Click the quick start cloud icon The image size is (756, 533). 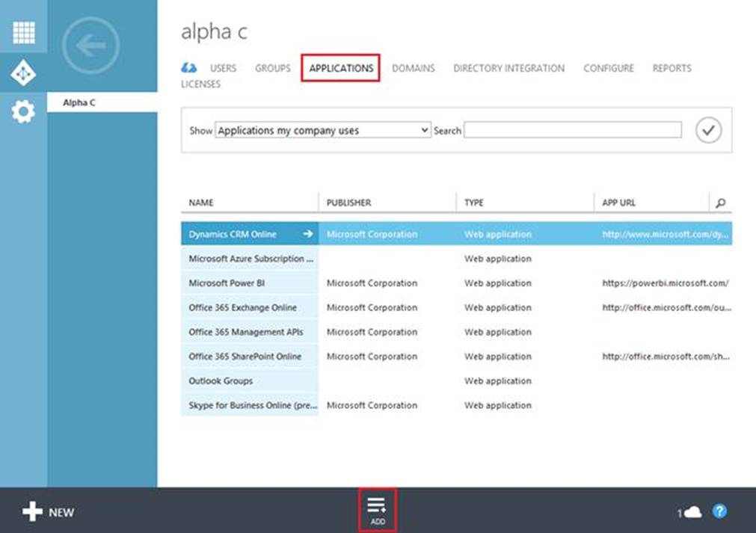click(x=189, y=68)
